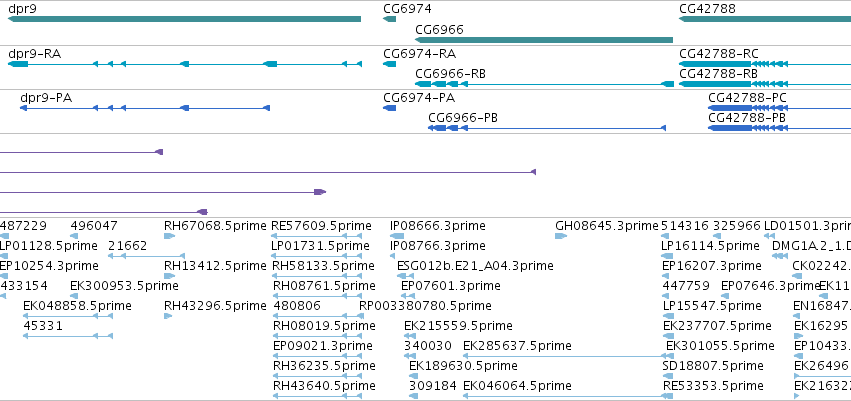Open transcript CG6974-RA label
The width and height of the screenshot is (851, 401).
[419, 54]
